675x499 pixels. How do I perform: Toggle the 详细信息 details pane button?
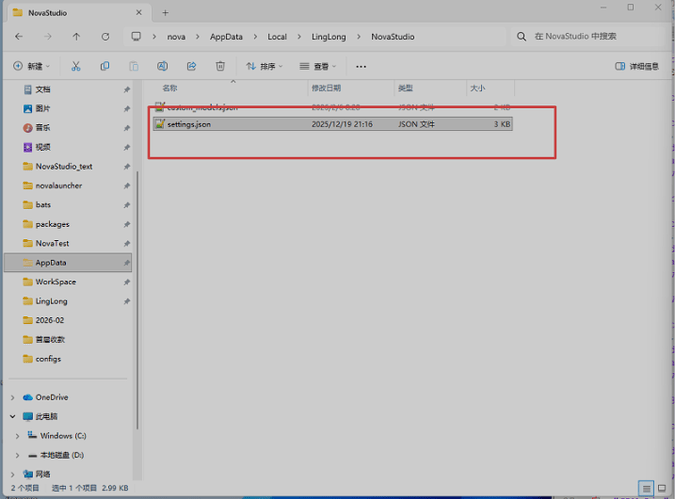[637, 66]
